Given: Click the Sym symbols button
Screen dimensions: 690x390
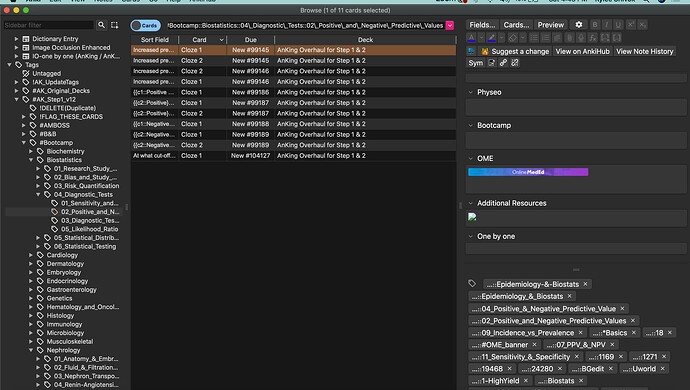Looking at the screenshot, I should click(476, 63).
